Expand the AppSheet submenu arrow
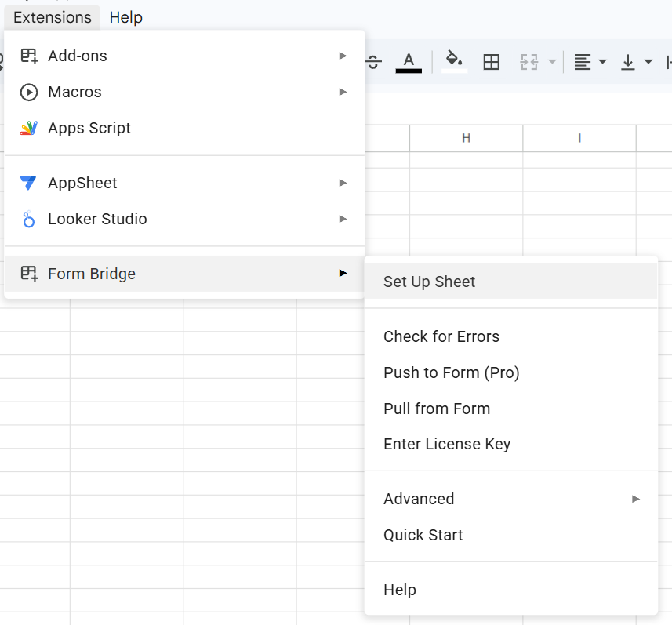Image resolution: width=672 pixels, height=625 pixels. [343, 183]
